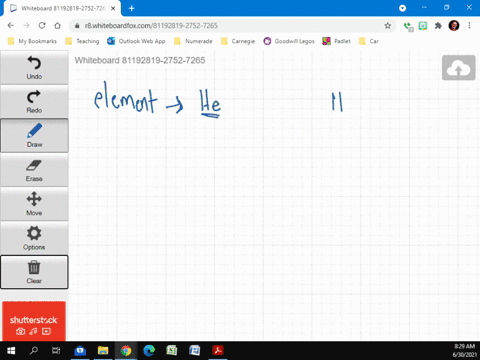Open a new browser tab
The width and height of the screenshot is (480, 360).
(x=131, y=8)
